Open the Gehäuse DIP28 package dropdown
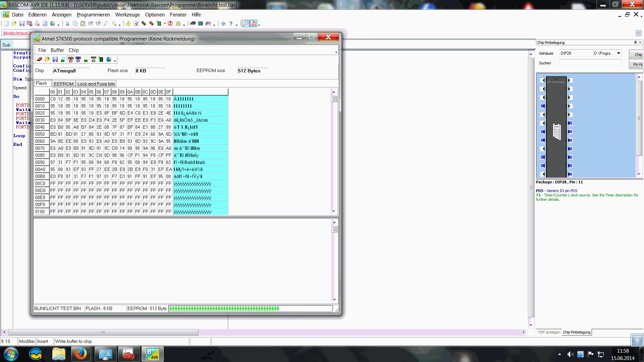Image resolution: width=644 pixels, height=362 pixels. coord(619,53)
